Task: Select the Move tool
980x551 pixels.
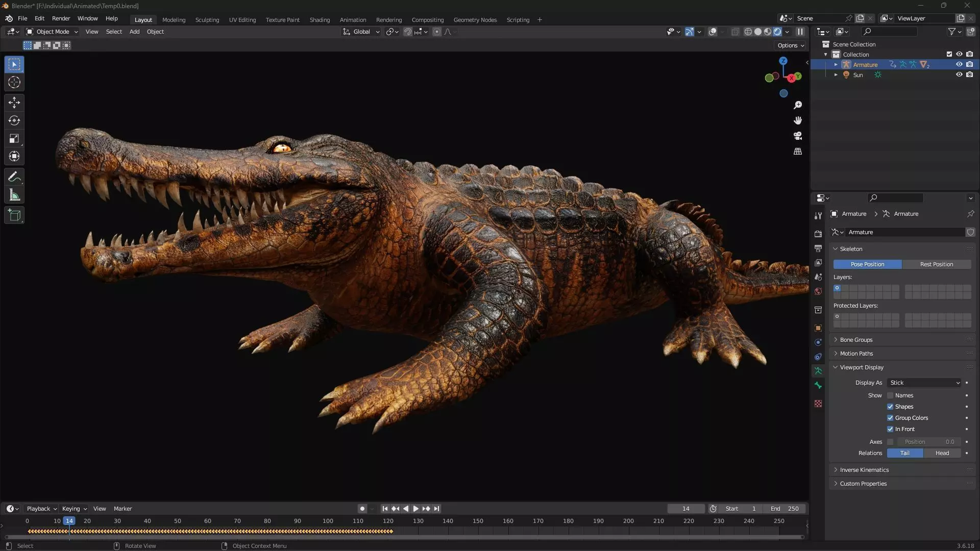Action: [x=14, y=103]
